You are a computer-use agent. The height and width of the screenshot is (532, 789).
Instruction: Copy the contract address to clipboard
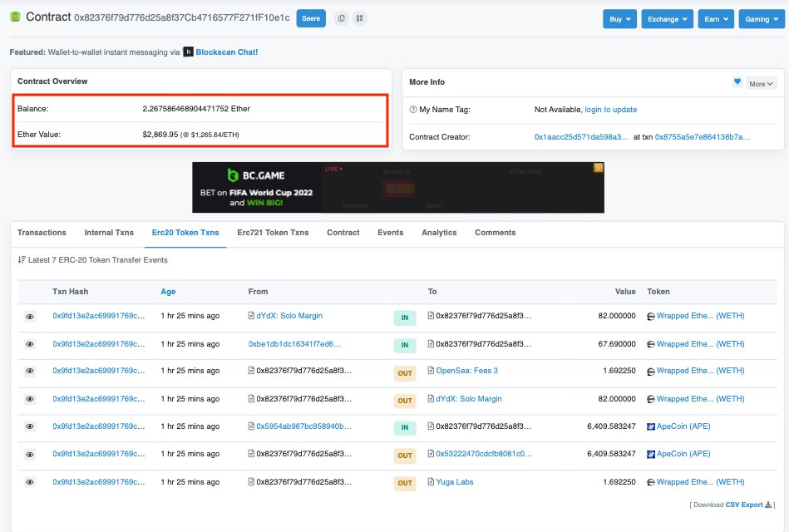click(x=341, y=18)
